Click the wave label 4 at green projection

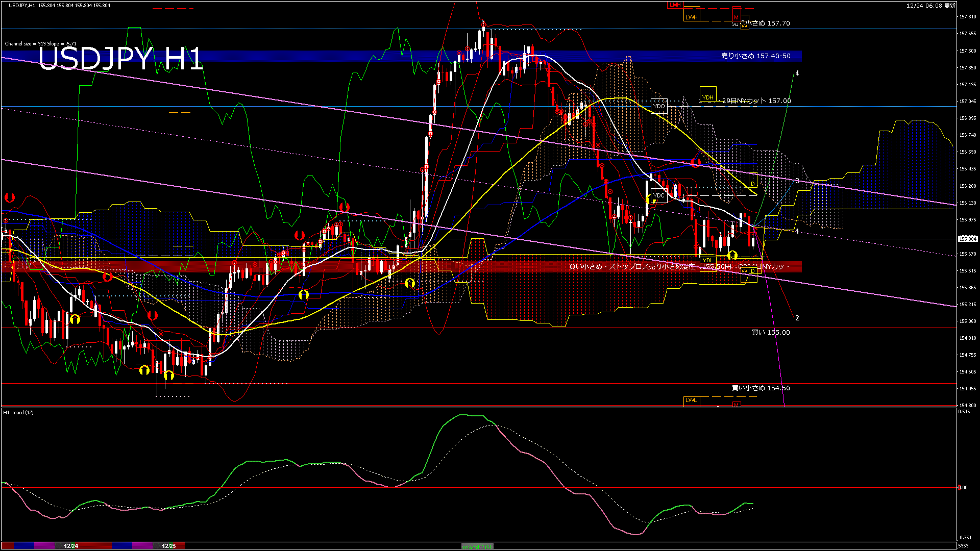coord(797,73)
